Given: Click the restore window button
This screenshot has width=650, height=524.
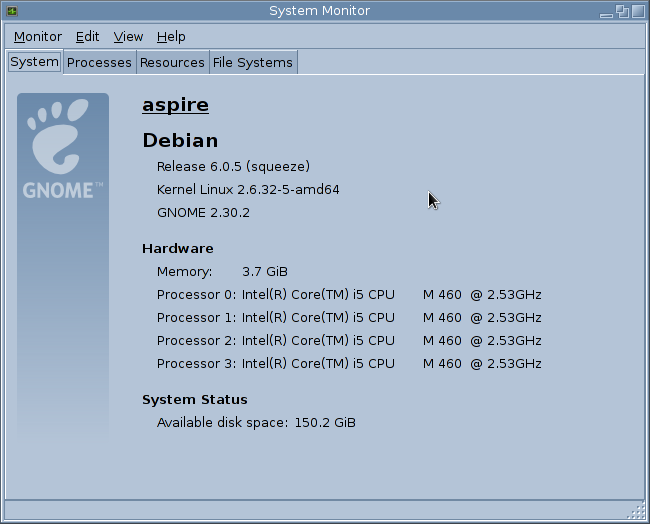Looking at the screenshot, I should (x=622, y=11).
